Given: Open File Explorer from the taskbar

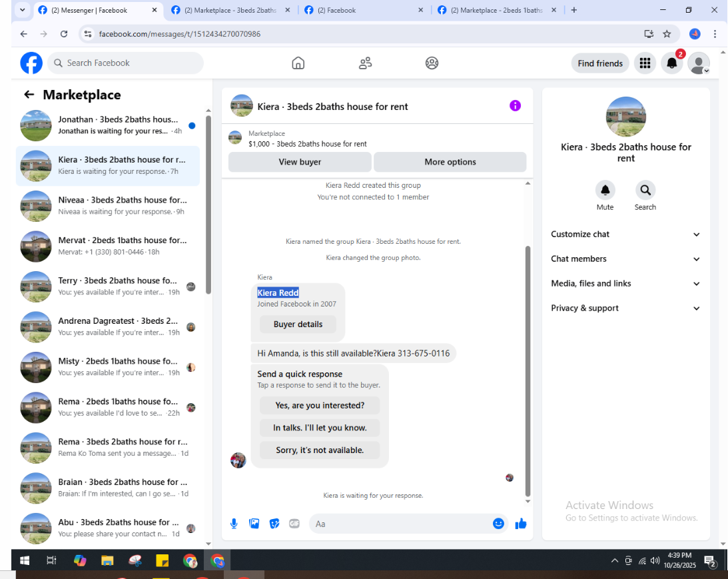Looking at the screenshot, I should 107,560.
